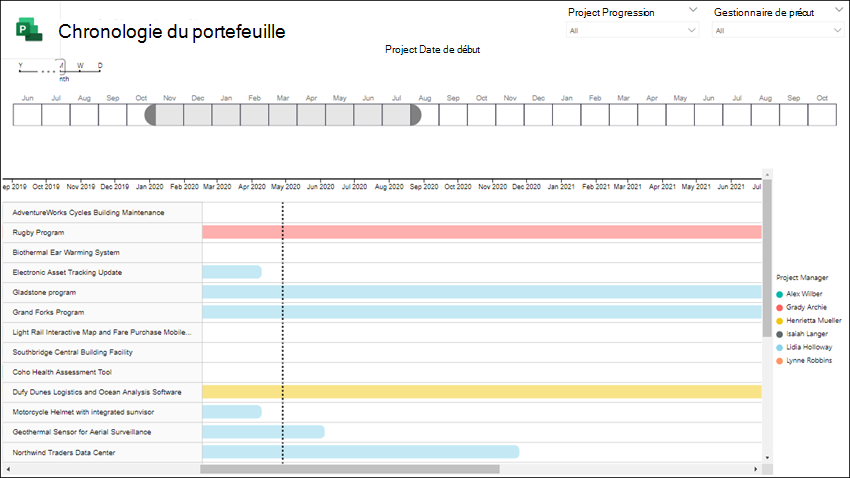Click the Northwind Traders Data Center blue bar
850x478 pixels.
coord(361,451)
